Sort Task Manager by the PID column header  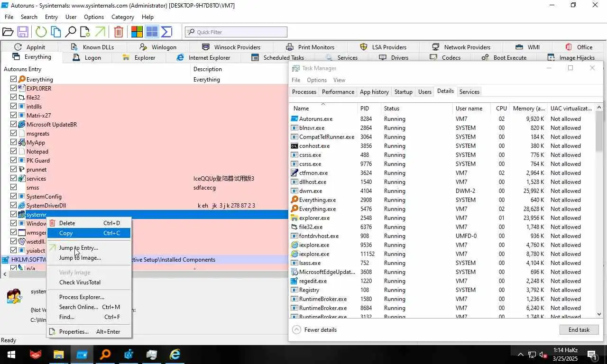(x=370, y=109)
